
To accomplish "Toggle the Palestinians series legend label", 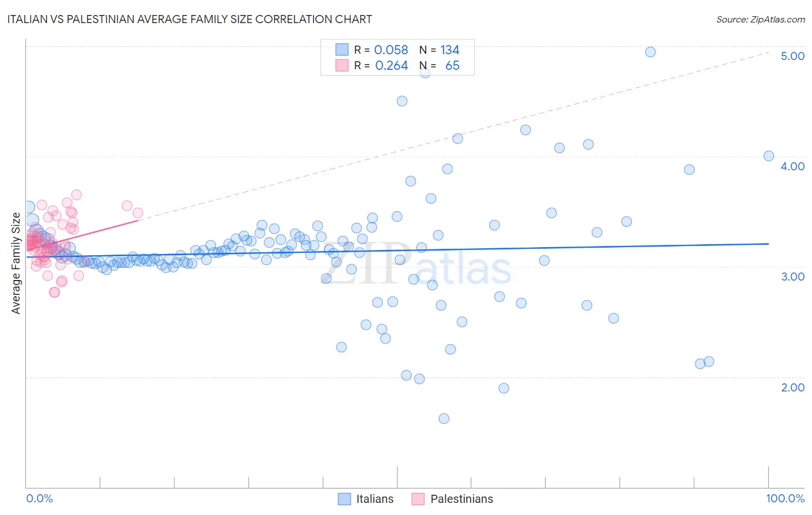I will coord(462,499).
